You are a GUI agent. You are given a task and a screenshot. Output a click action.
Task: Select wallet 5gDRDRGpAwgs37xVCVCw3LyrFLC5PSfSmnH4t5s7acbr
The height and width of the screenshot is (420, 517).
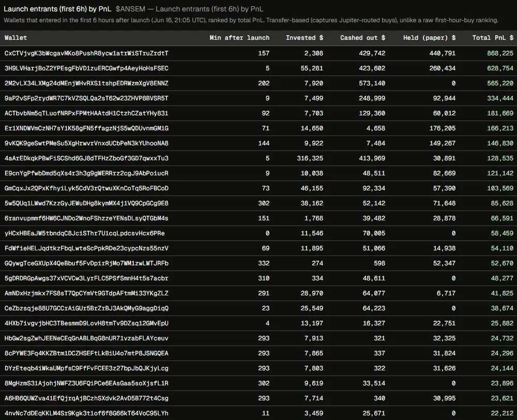click(86, 278)
